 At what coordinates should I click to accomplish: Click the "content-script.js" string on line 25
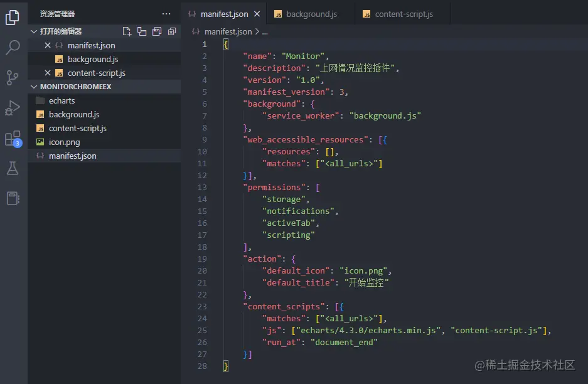point(496,331)
